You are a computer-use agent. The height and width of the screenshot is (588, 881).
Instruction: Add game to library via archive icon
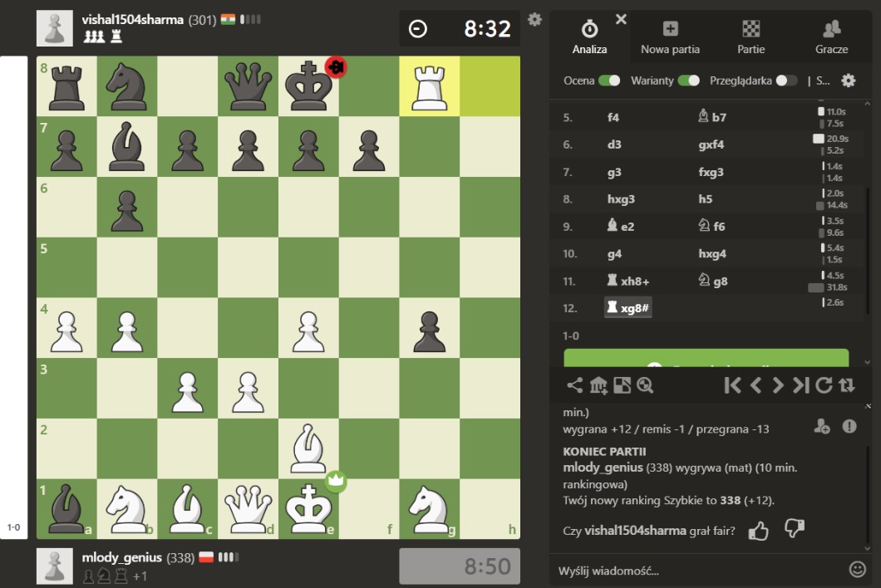598,385
